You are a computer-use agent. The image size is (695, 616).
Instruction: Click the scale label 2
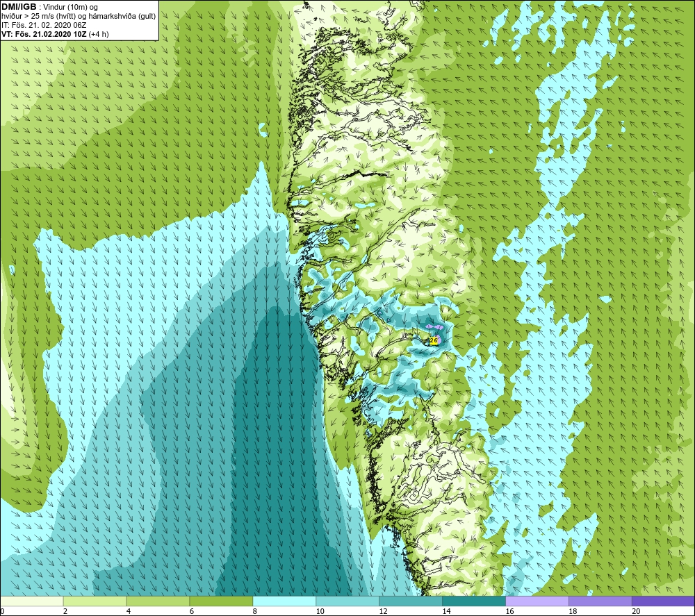pyautogui.click(x=65, y=611)
